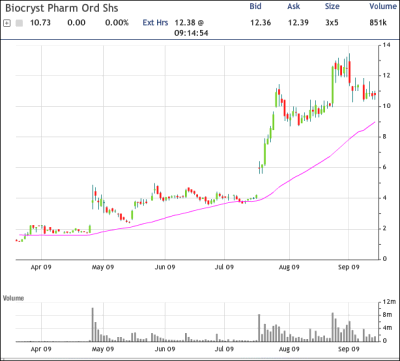Click the largest volume bar near May 09
Image resolution: width=400 pixels, height=361 pixels.
tap(93, 325)
